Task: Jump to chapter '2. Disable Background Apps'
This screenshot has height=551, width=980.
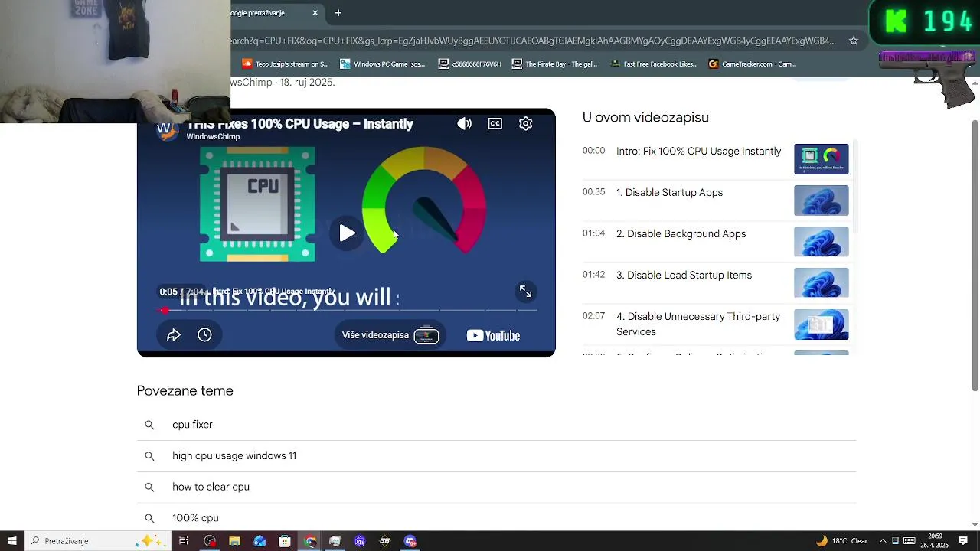Action: [681, 234]
